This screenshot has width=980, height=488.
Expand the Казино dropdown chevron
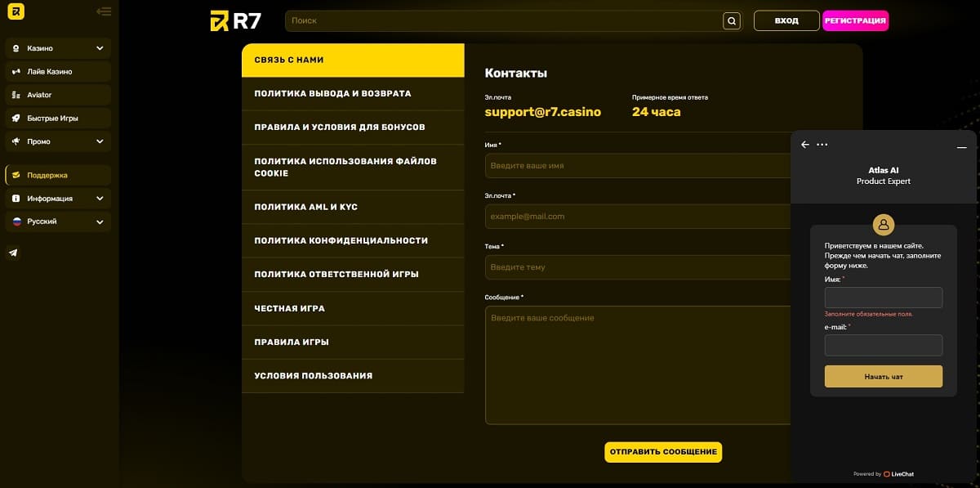(100, 48)
